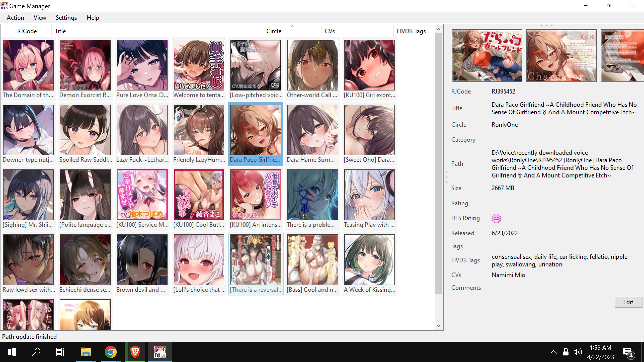This screenshot has width=644, height=362.
Task: Open the Action menu
Action: tap(15, 17)
